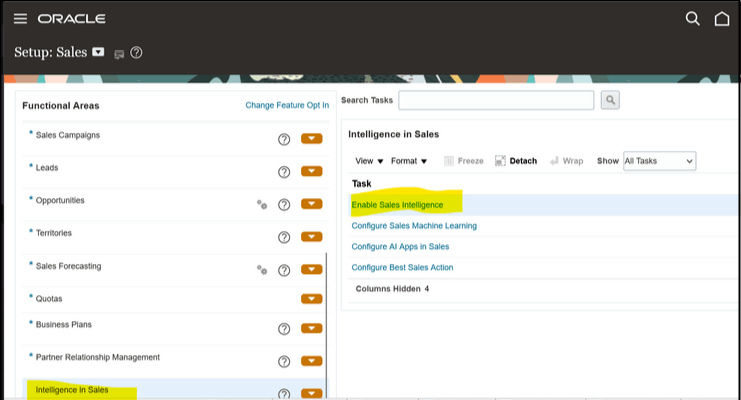741x400 pixels.
Task: Open the Format menu
Action: click(x=409, y=161)
